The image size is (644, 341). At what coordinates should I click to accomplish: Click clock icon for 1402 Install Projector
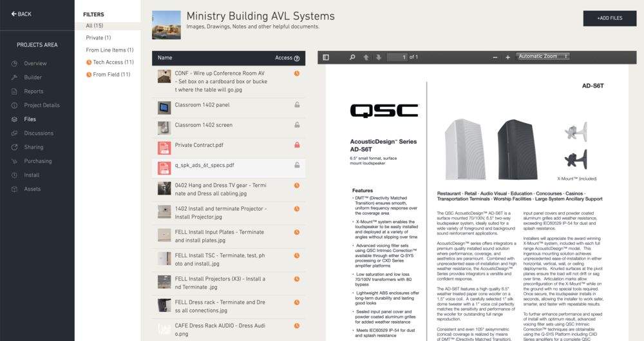pyautogui.click(x=296, y=209)
